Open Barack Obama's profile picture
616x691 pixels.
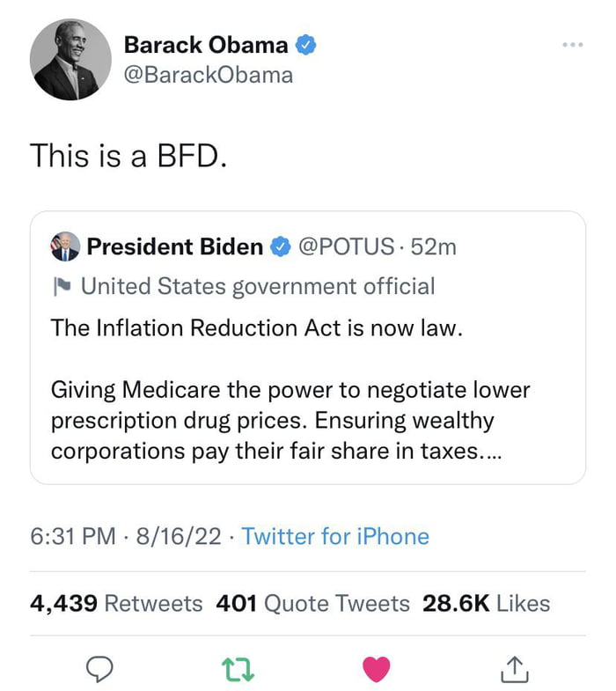[70, 59]
